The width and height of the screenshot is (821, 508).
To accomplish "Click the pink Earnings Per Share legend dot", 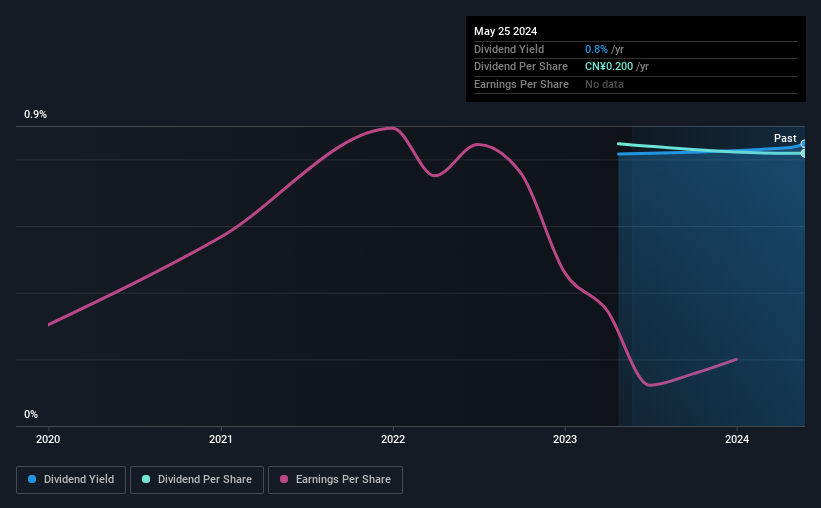I will click(x=284, y=480).
